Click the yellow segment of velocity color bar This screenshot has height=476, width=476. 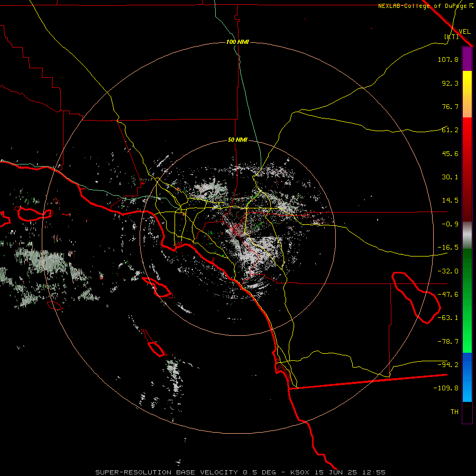point(467,83)
